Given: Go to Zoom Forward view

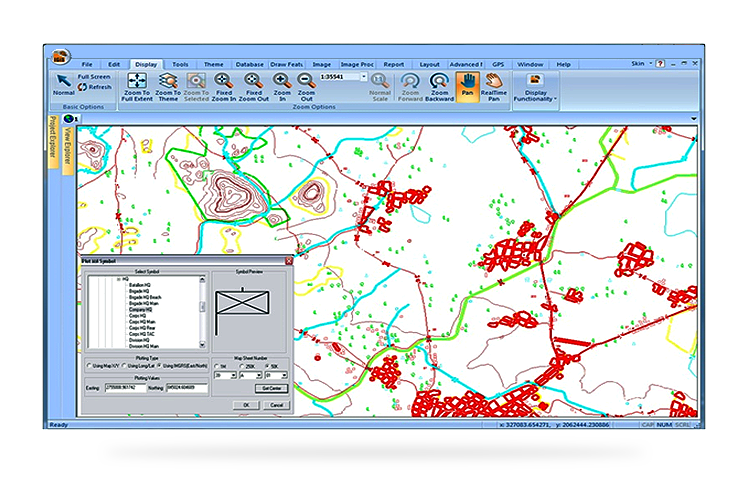Looking at the screenshot, I should pos(410,86).
